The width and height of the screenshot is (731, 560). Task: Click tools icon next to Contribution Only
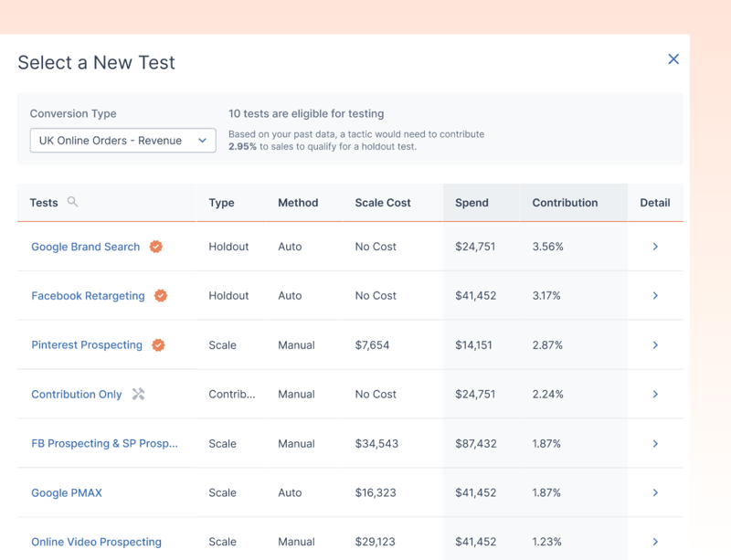pos(138,394)
